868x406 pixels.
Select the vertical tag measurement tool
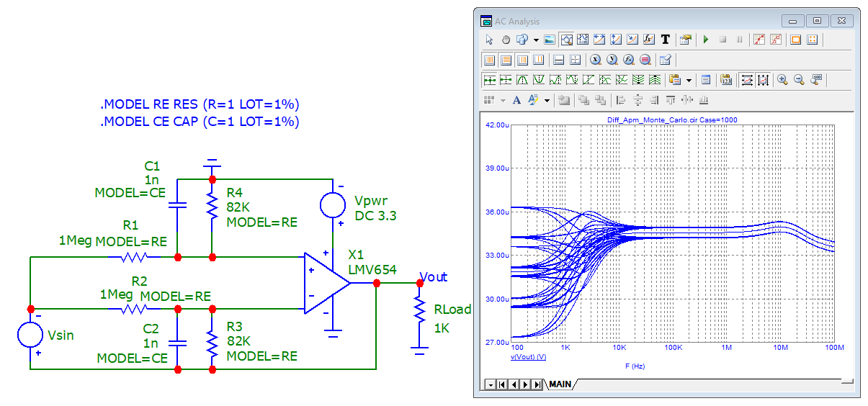616,40
